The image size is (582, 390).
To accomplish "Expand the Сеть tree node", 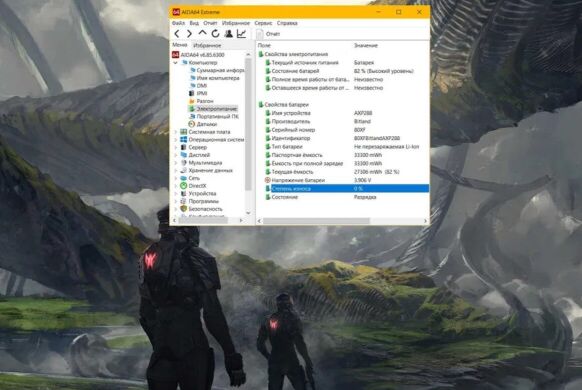I will point(176,178).
